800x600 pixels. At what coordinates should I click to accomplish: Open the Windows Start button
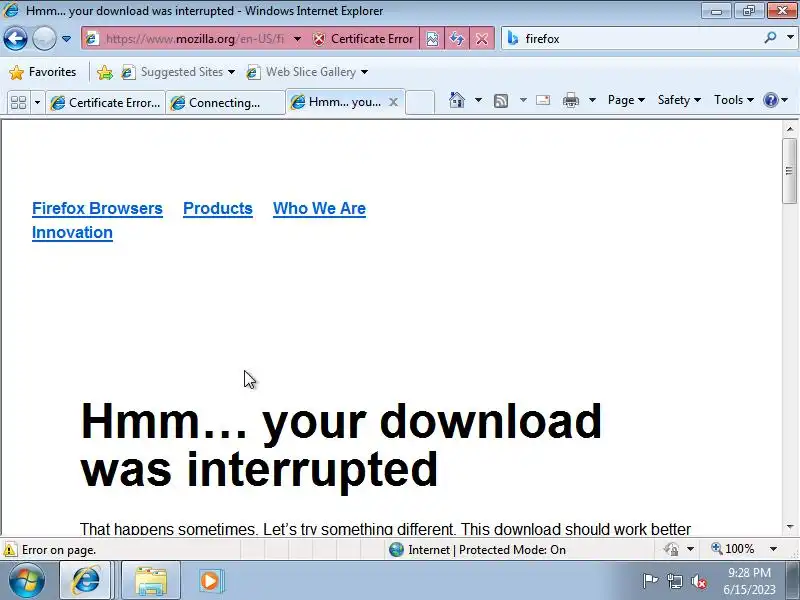pos(26,581)
